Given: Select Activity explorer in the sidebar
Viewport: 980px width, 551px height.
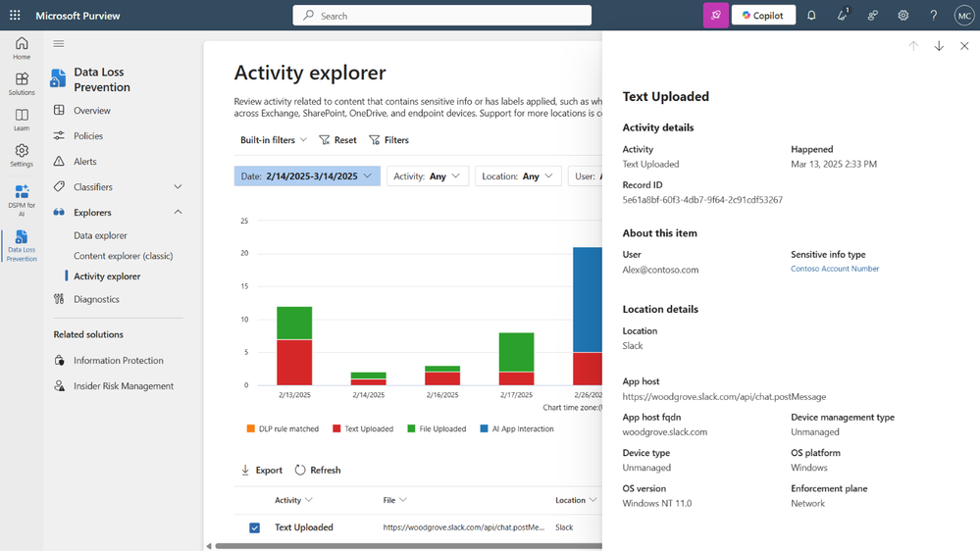Looking at the screenshot, I should [107, 276].
